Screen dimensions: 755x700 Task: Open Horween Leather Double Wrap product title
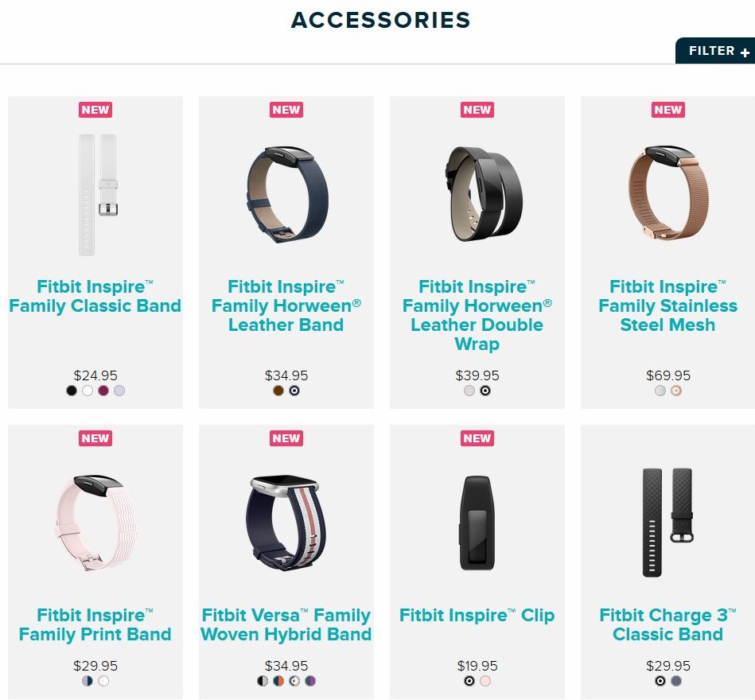(477, 315)
